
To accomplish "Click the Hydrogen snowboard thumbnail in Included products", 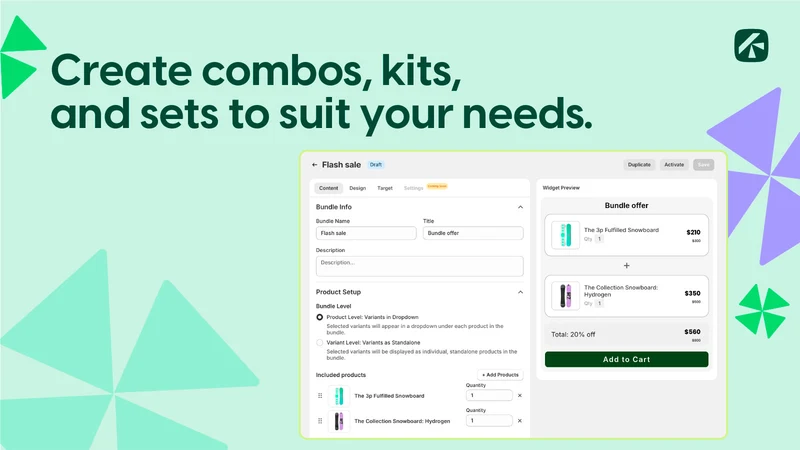I will pos(339,421).
